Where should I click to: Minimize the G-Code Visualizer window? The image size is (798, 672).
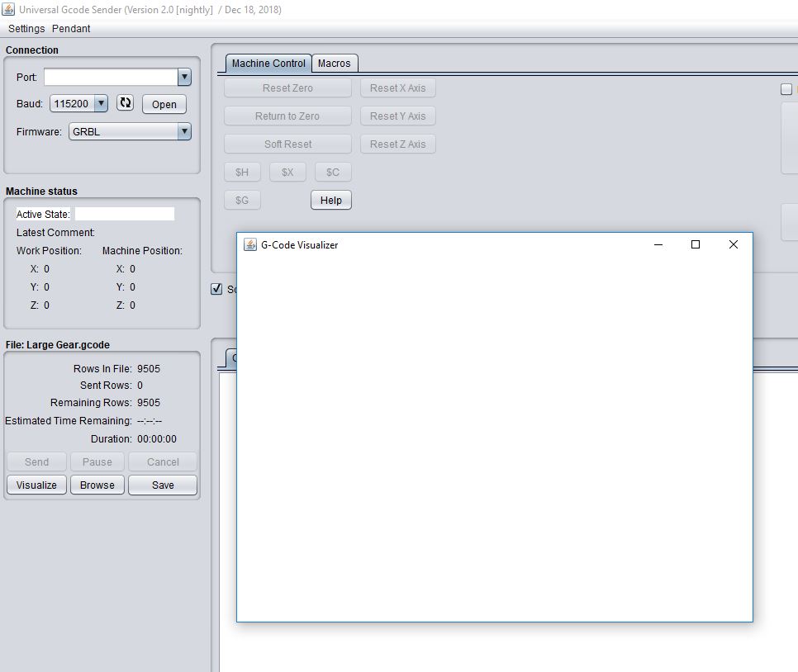658,244
